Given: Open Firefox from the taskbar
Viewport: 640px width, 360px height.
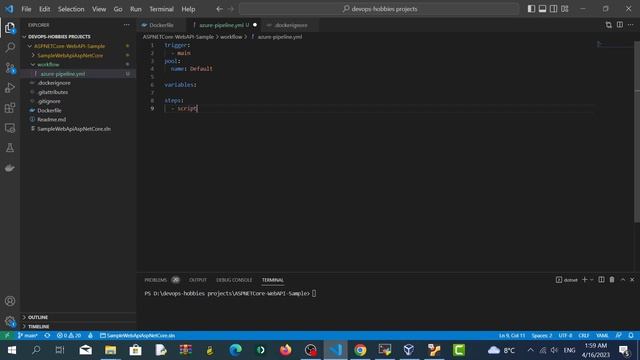Looking at the screenshot, I should (x=286, y=350).
